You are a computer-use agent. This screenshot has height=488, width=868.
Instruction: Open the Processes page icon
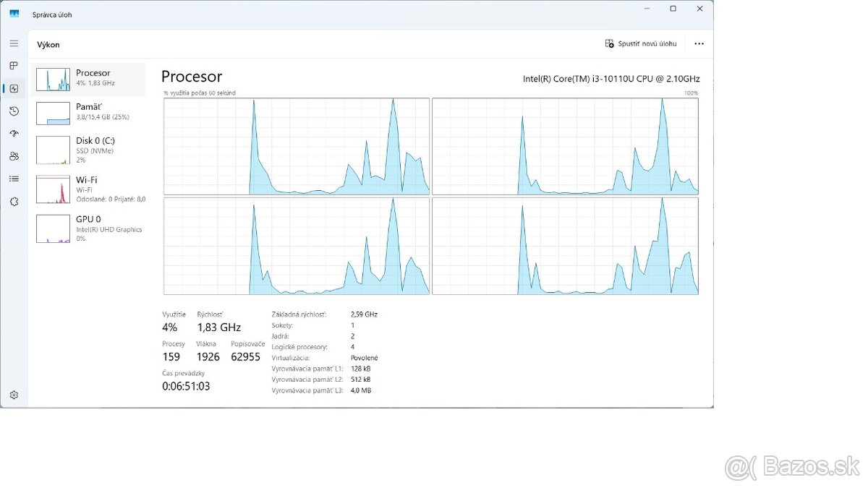click(x=14, y=66)
